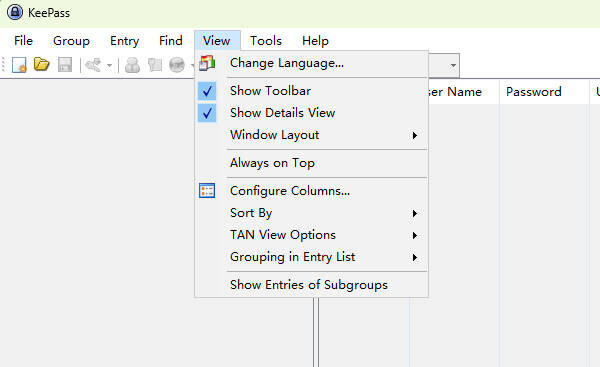Enable Show Entries of Subgroups
Viewport: 600px width, 367px height.
coord(311,285)
